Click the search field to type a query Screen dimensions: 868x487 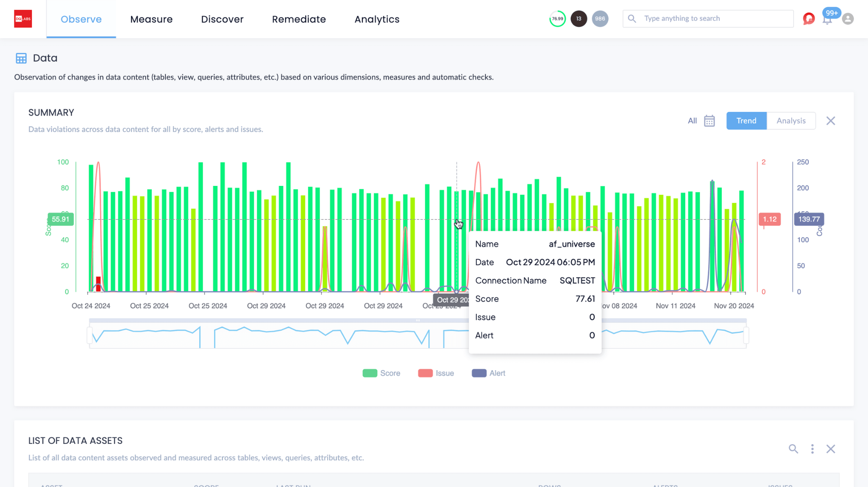[708, 18]
